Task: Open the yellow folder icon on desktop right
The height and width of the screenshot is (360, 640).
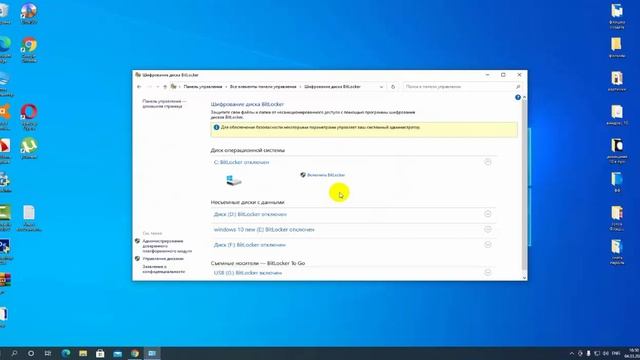Action: click(x=617, y=47)
